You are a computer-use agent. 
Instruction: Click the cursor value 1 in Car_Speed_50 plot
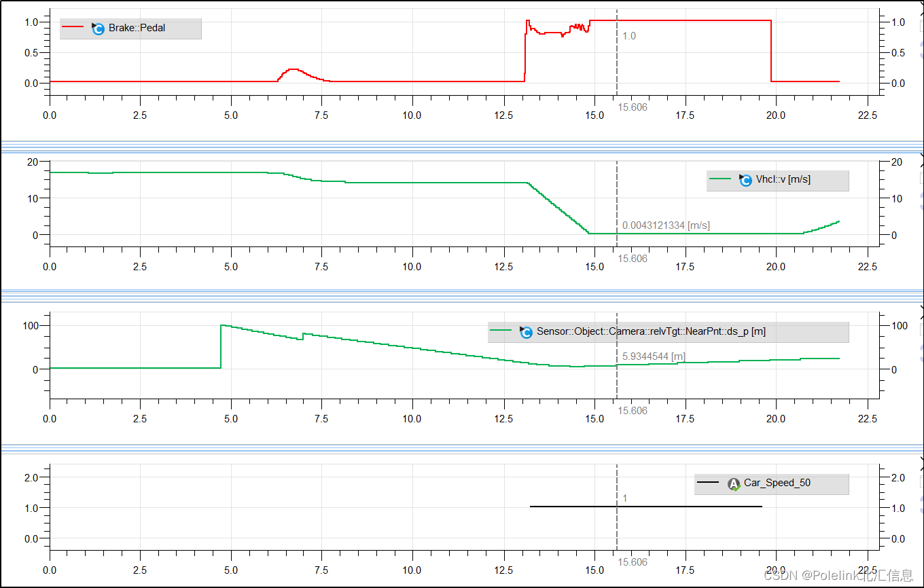(x=625, y=498)
